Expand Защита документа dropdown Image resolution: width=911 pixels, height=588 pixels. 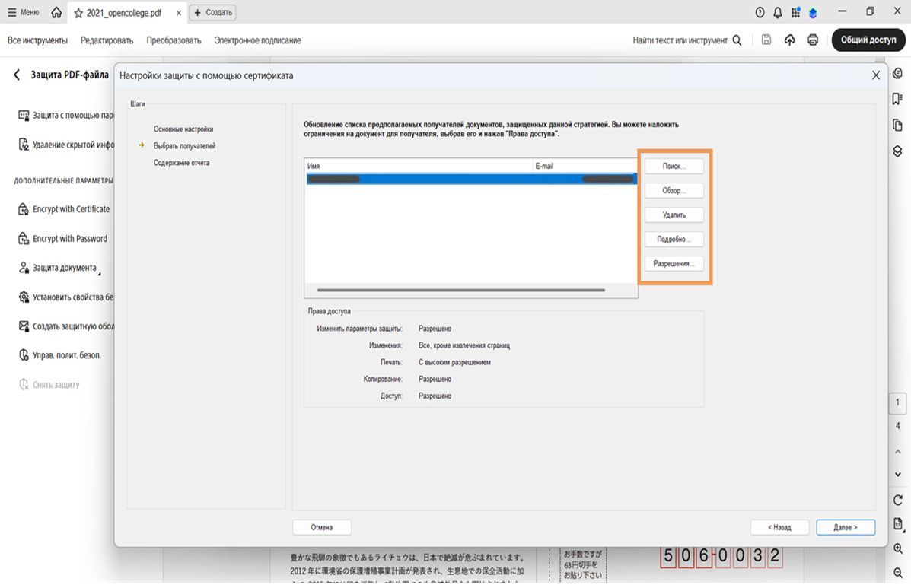[59, 268]
